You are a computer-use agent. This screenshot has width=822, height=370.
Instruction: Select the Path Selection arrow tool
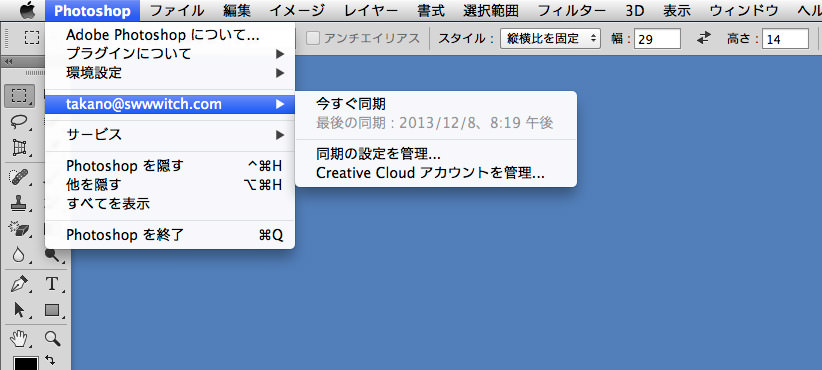point(20,310)
